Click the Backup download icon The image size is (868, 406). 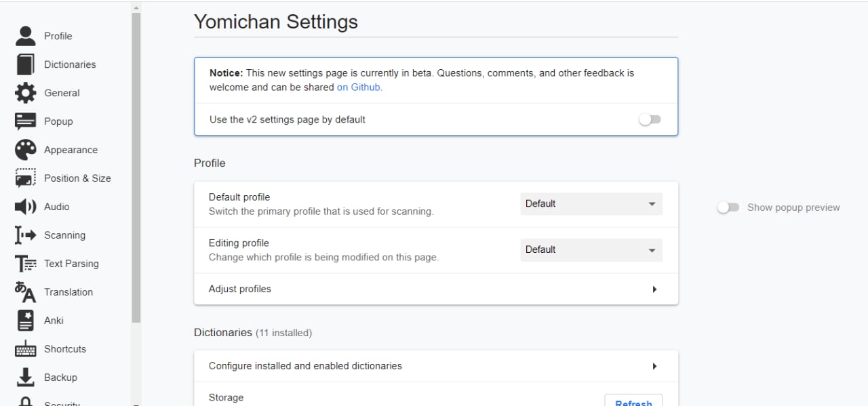tap(26, 378)
